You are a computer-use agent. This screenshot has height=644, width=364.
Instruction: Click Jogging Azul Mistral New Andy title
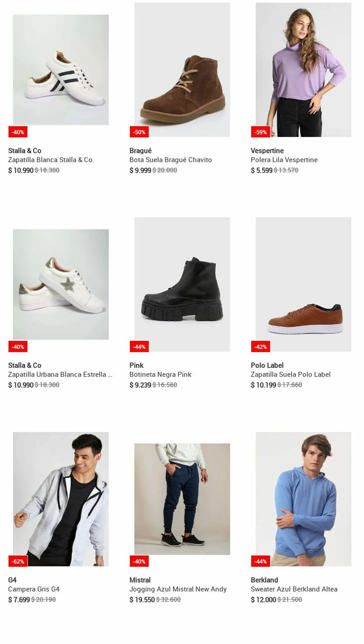tap(178, 589)
